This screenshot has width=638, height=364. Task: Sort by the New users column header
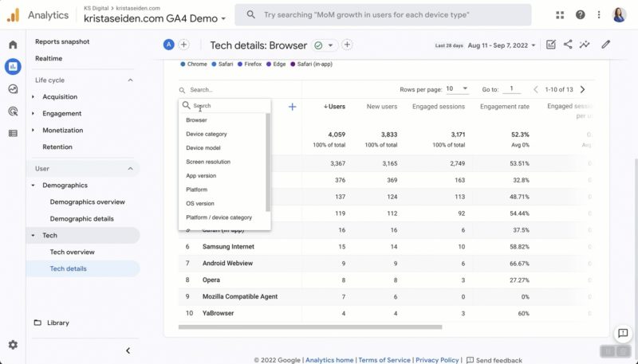pyautogui.click(x=382, y=107)
